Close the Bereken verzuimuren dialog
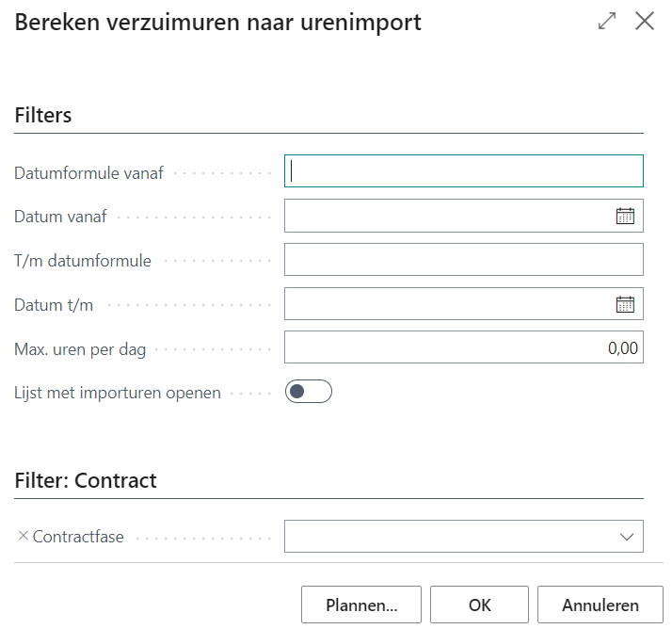Image resolution: width=672 pixels, height=629 pixels. [x=645, y=22]
